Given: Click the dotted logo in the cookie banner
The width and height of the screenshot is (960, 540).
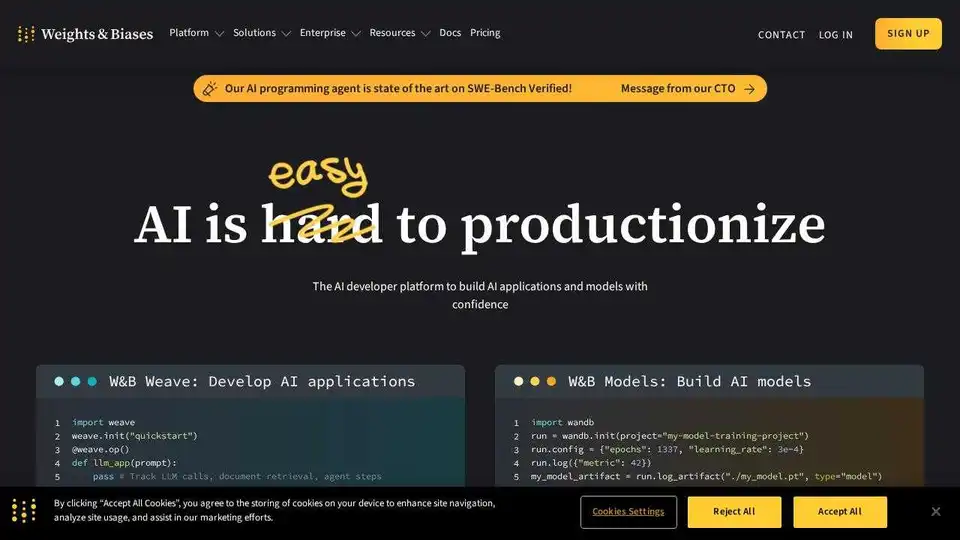Looking at the screenshot, I should pos(24,511).
